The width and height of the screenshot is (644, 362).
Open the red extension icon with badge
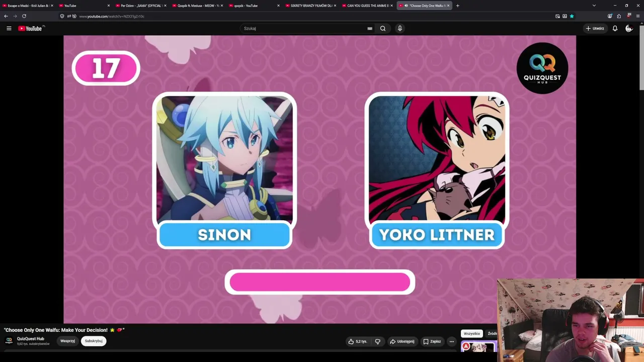click(x=628, y=16)
